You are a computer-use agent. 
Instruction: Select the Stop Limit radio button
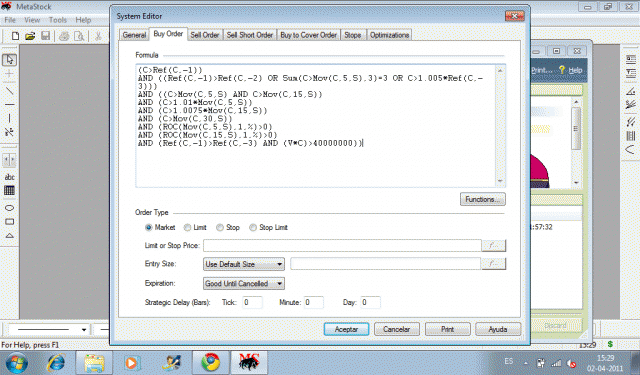(x=253, y=228)
